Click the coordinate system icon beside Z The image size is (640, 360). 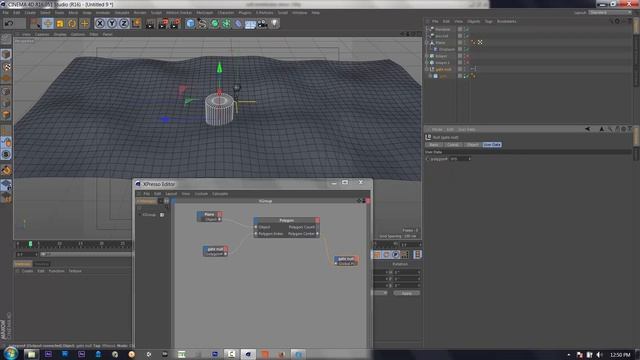[x=136, y=24]
